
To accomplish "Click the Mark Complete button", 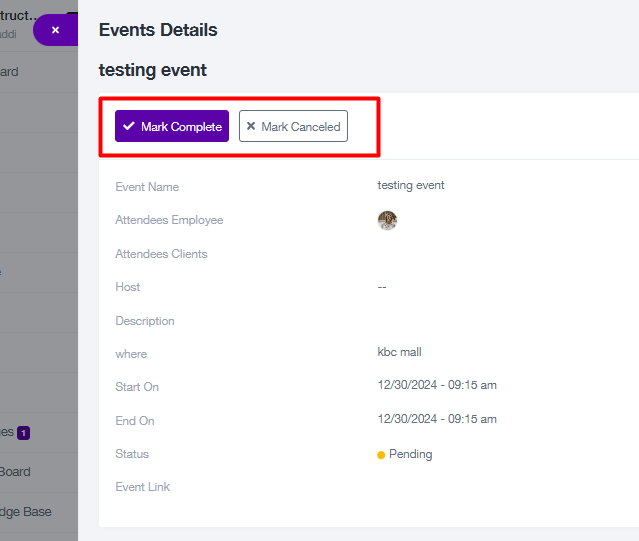I will pos(172,126).
